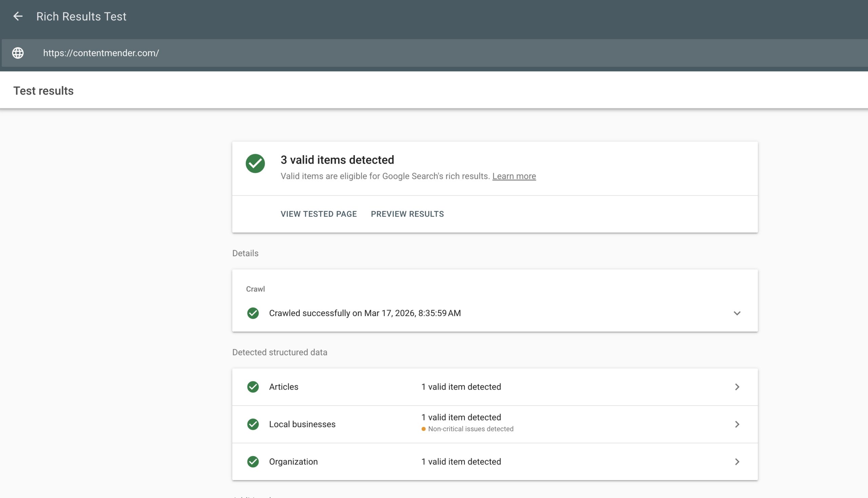Click the green checkmark beside 3 valid items detected

[255, 164]
